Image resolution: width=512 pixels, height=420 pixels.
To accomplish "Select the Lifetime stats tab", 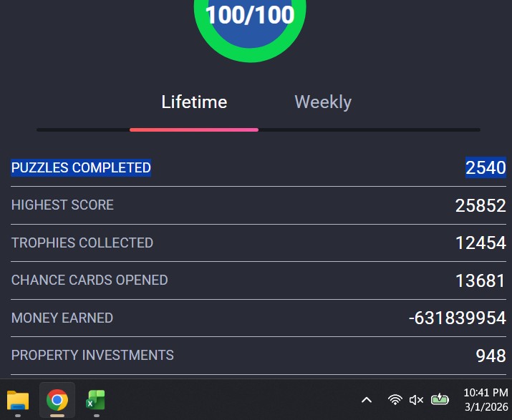I will pos(194,102).
